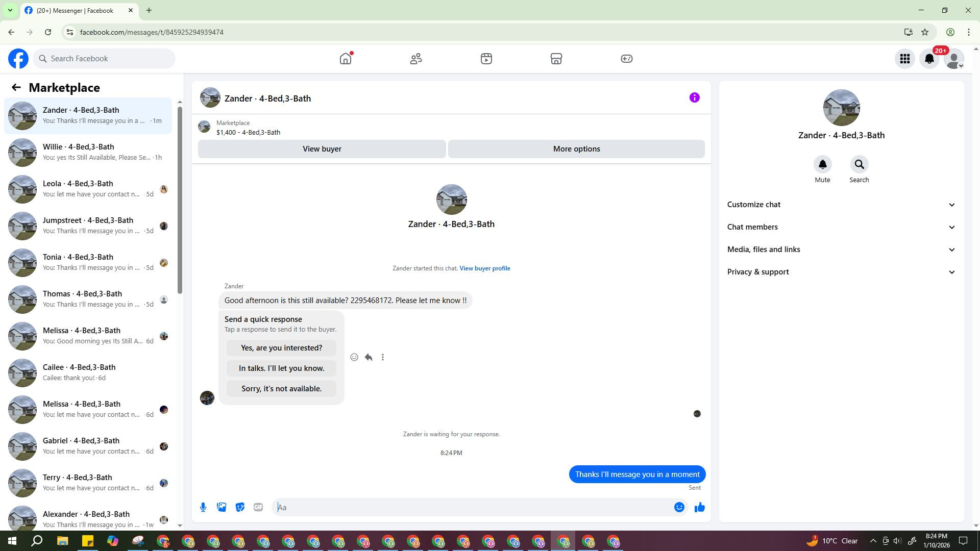
Task: Open View buyer profile link
Action: tap(484, 268)
